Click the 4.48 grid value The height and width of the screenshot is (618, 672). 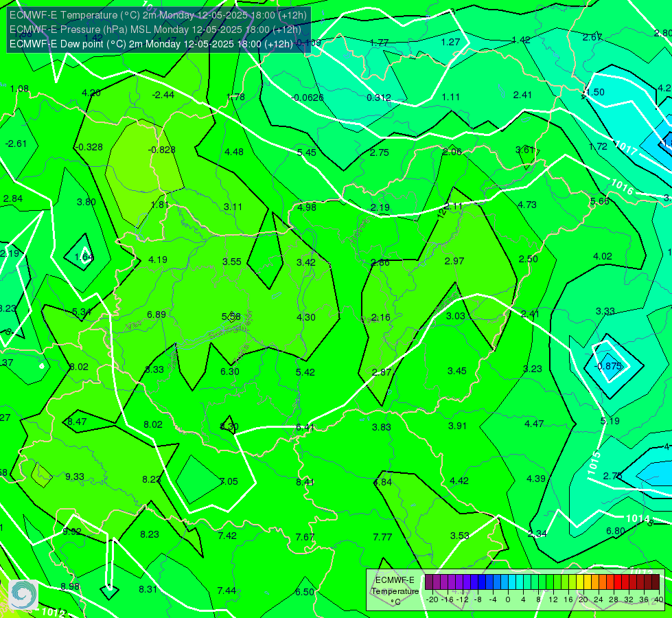pos(234,152)
